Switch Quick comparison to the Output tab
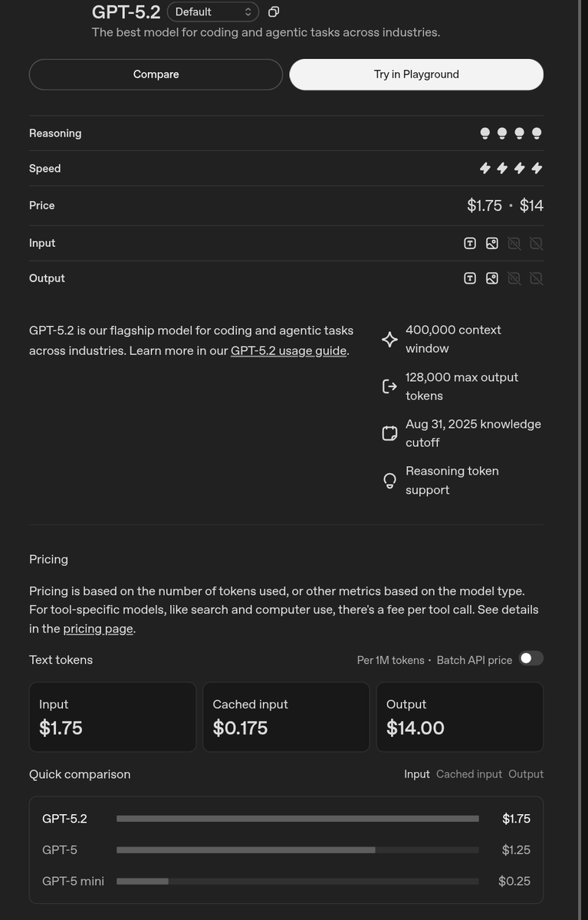The width and height of the screenshot is (588, 920). tap(526, 774)
